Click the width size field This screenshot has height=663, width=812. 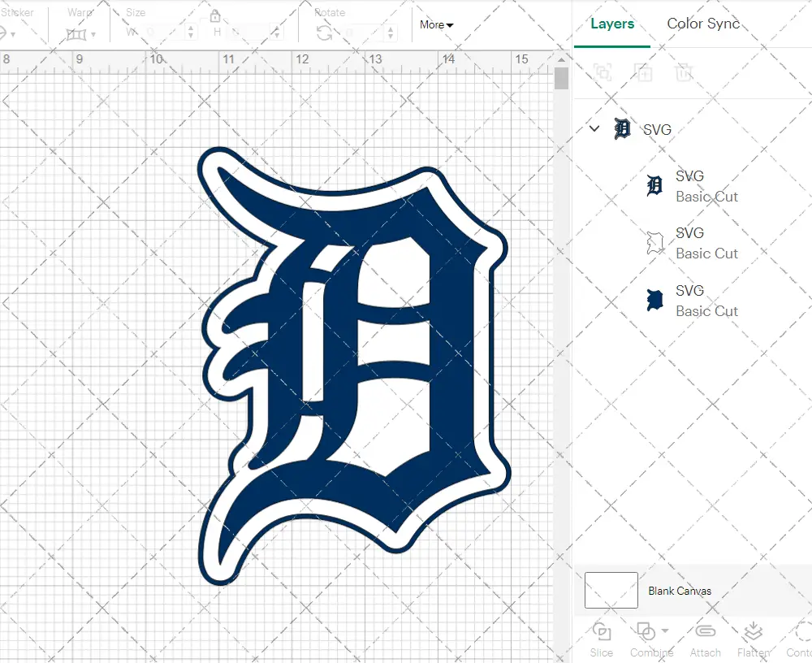coord(163,32)
